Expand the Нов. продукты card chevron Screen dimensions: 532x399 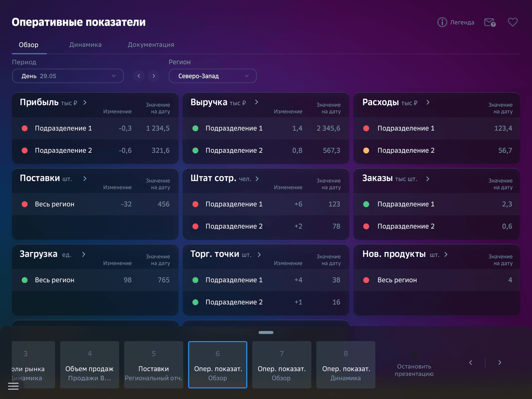pos(446,255)
